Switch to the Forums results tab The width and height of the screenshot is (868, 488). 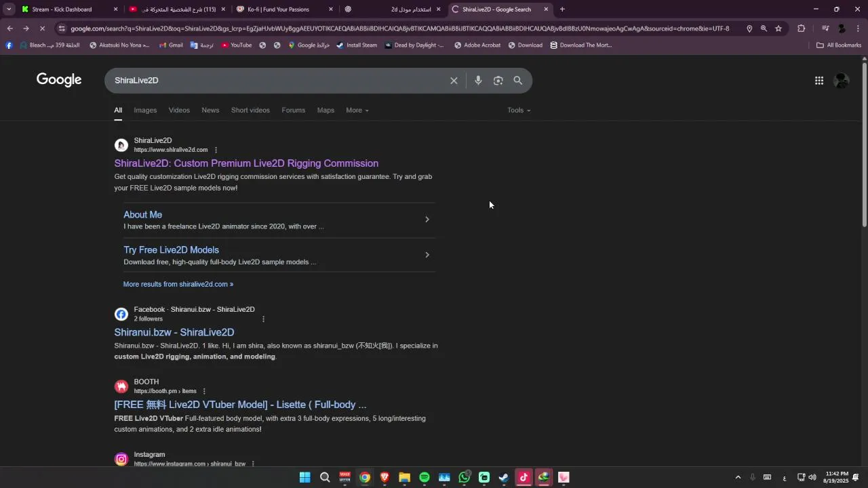click(x=294, y=110)
